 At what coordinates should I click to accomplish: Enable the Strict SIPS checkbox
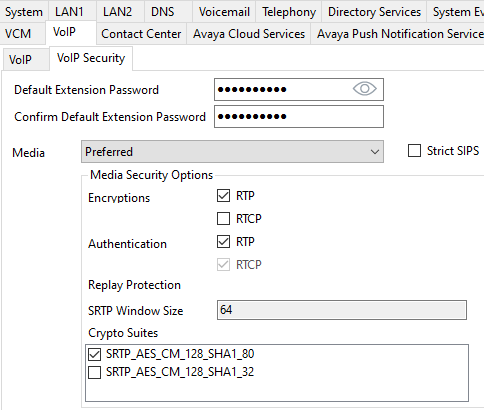click(x=414, y=150)
